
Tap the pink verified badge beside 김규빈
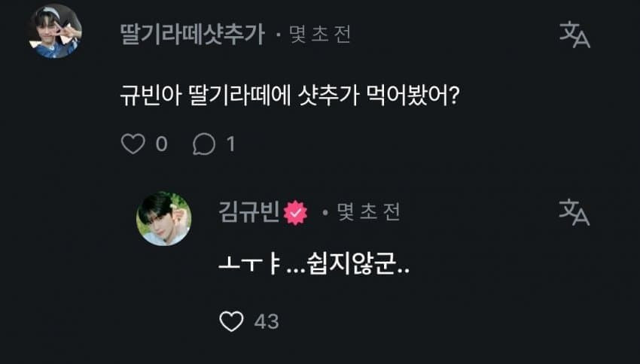(295, 213)
